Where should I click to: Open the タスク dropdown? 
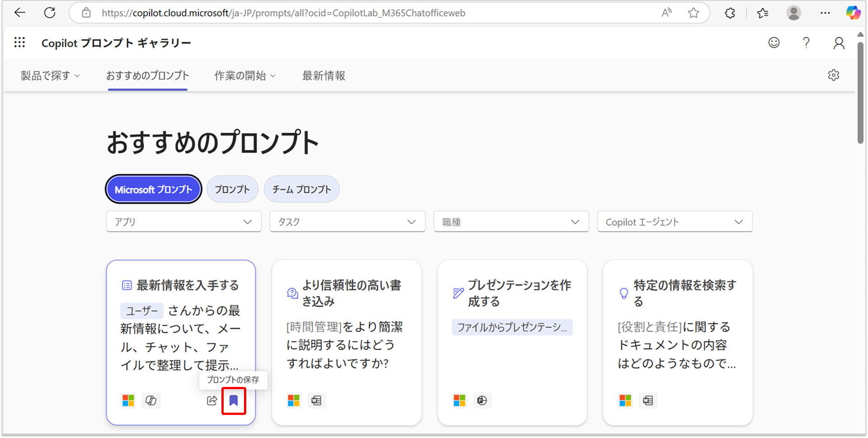tap(347, 221)
